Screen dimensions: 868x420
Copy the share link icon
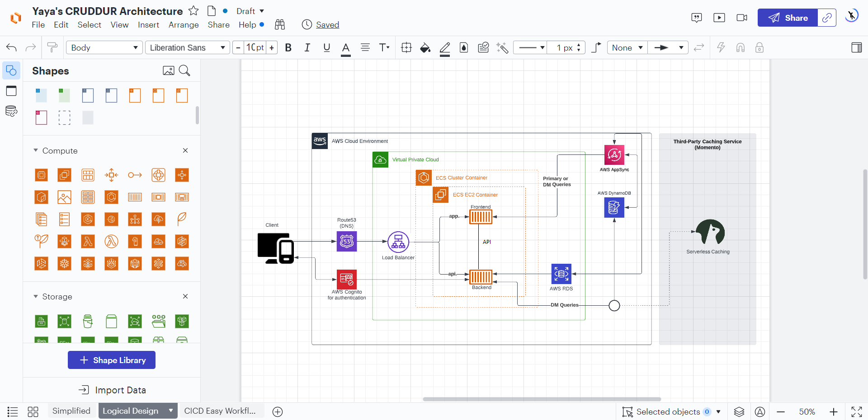tap(827, 18)
